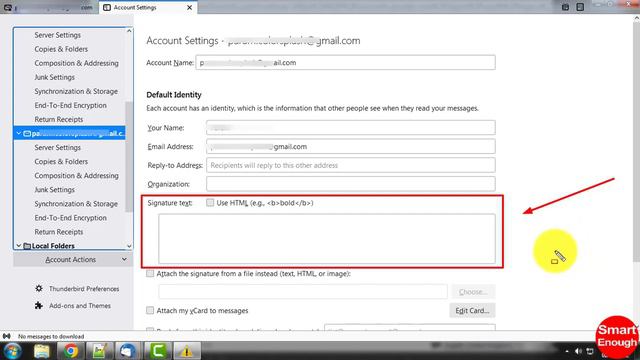640x360 pixels.
Task: Click the Account Name field
Action: coord(345,62)
